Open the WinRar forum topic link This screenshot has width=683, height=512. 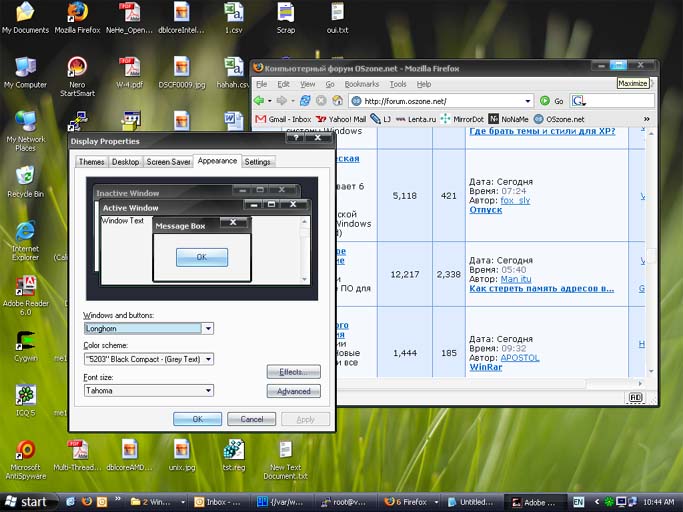tap(485, 367)
